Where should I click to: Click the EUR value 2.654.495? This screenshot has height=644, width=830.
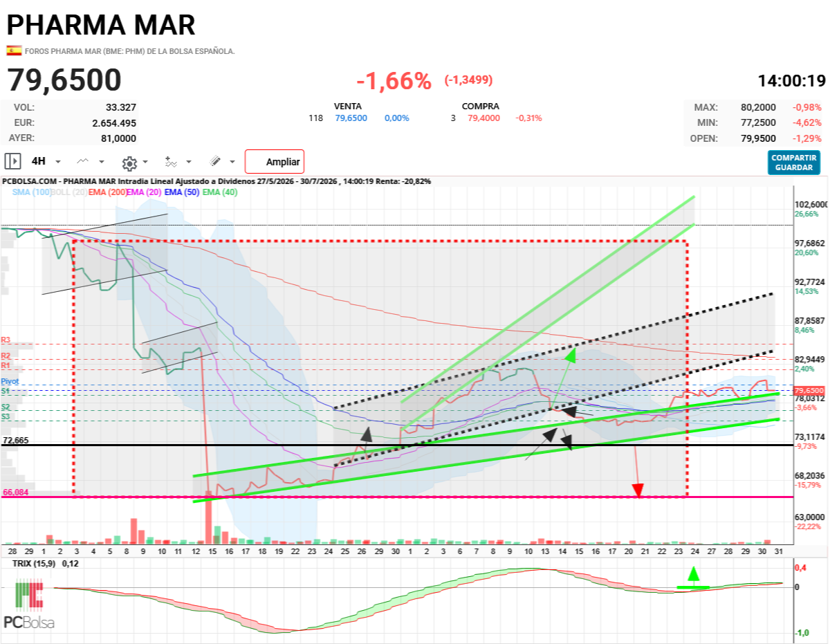coord(114,122)
